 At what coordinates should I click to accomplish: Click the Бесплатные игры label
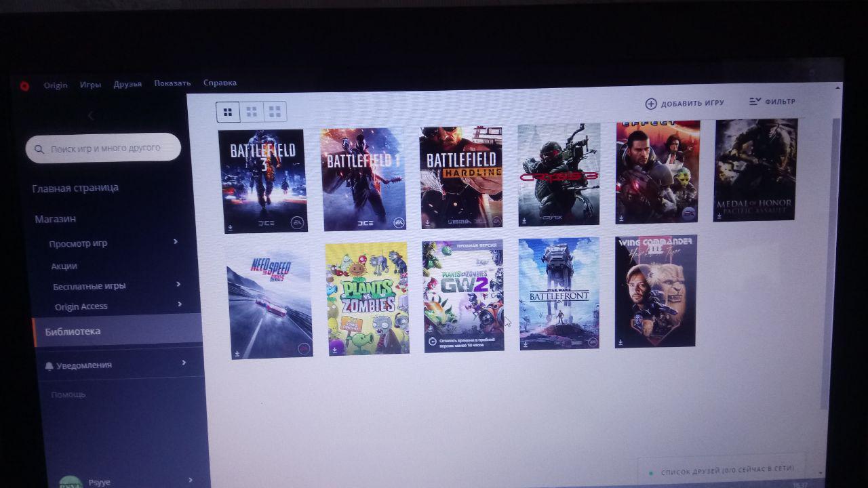tap(89, 286)
